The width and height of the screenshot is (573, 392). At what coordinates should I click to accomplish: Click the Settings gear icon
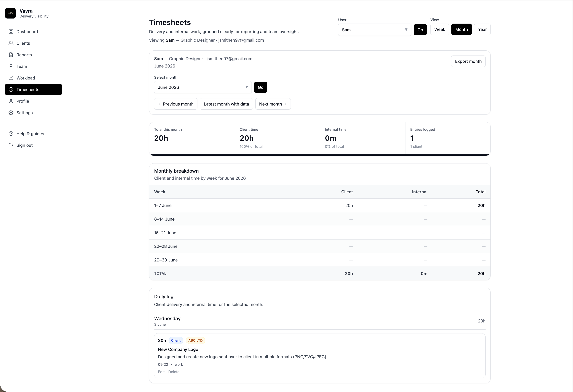[11, 113]
